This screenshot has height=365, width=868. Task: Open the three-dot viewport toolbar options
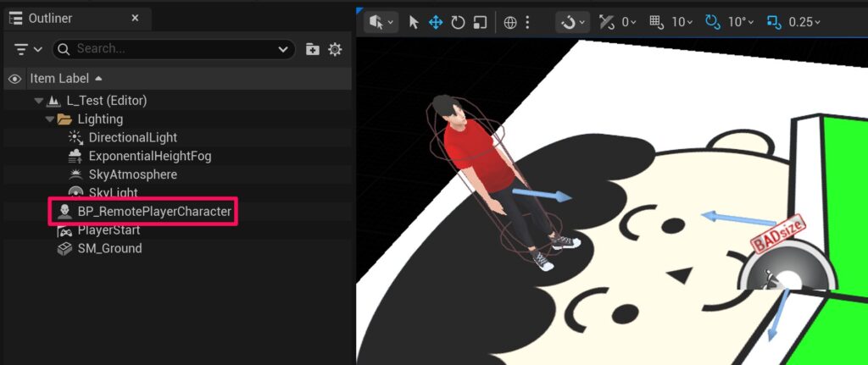click(x=529, y=22)
